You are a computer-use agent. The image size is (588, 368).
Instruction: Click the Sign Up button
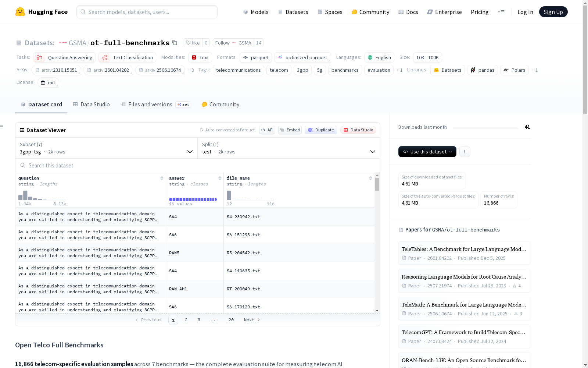553,12
